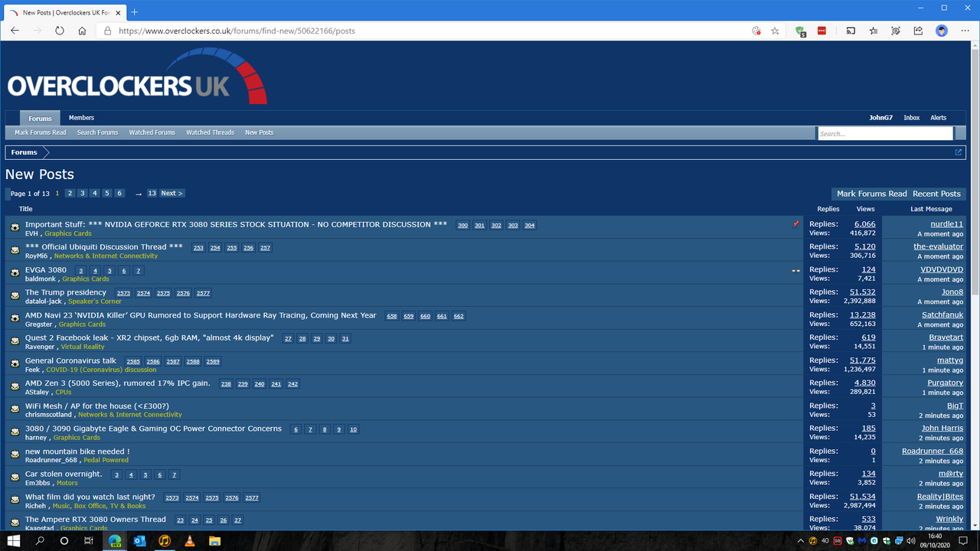The image size is (980, 551).
Task: Open EVGA 3080 thread title
Action: click(46, 269)
